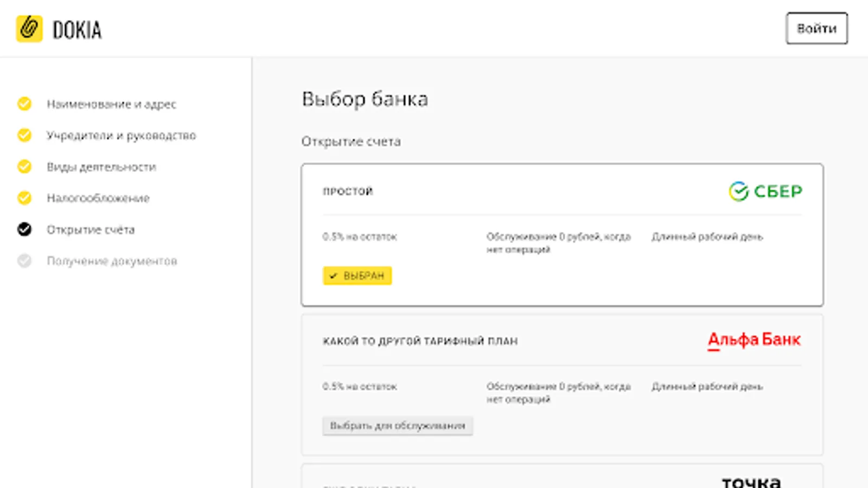Click checkmark icon beside Виды деятельности

pos(24,166)
